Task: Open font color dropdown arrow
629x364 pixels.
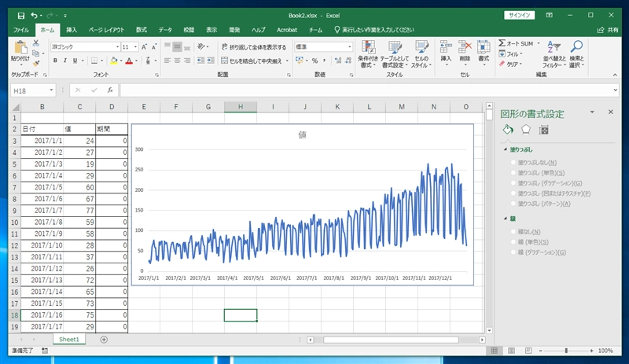Action: (x=136, y=61)
